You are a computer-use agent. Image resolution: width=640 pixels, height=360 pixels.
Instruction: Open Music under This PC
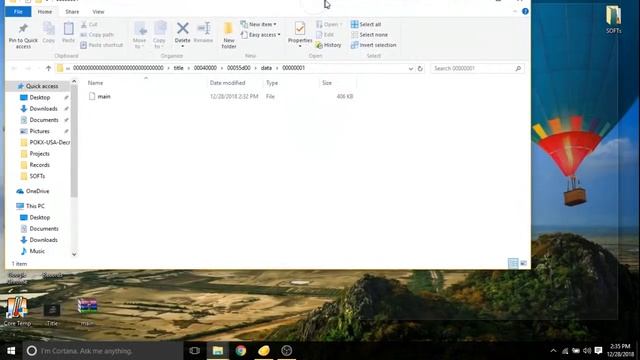pyautogui.click(x=37, y=251)
